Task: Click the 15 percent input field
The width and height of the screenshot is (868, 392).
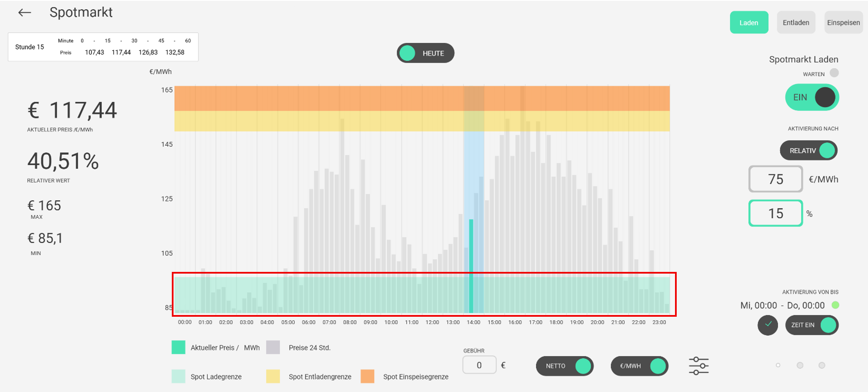Action: click(x=775, y=214)
